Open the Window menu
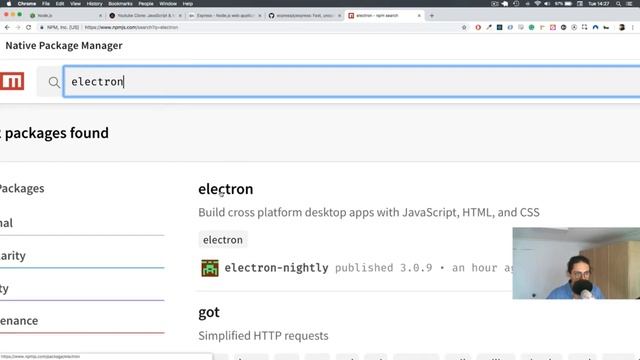The width and height of the screenshot is (640, 360). [168, 4]
